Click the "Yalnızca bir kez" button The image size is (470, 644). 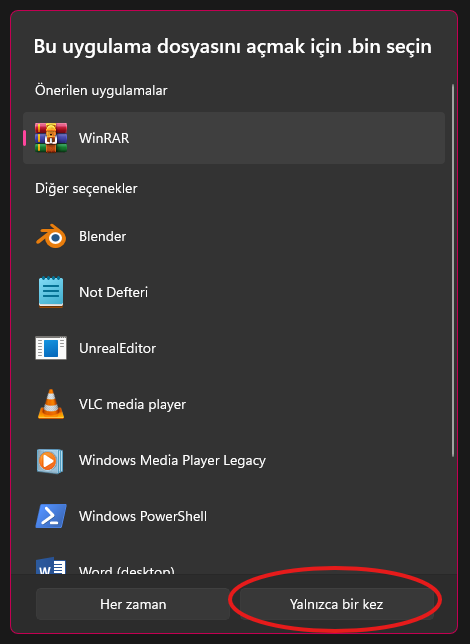(336, 604)
